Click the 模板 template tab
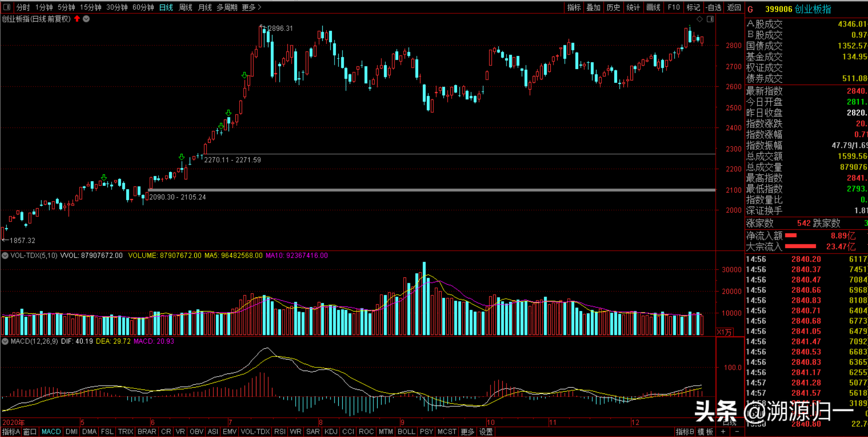 pyautogui.click(x=706, y=432)
